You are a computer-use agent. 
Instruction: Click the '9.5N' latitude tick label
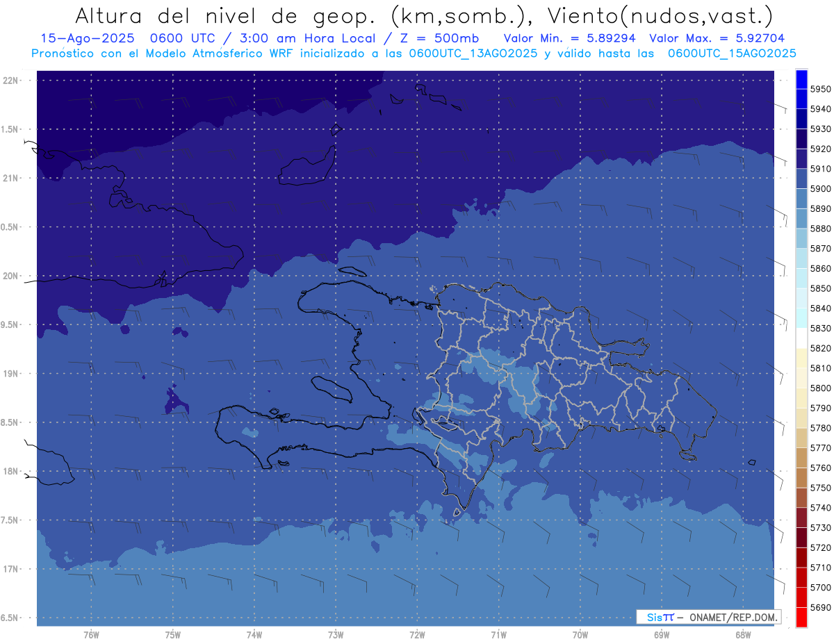[x=10, y=324]
